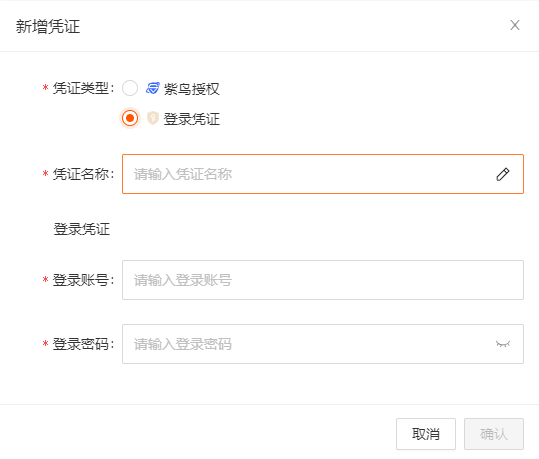Viewport: 539px width, 459px height.
Task: Toggle password visibility eye icon
Action: pos(503,344)
